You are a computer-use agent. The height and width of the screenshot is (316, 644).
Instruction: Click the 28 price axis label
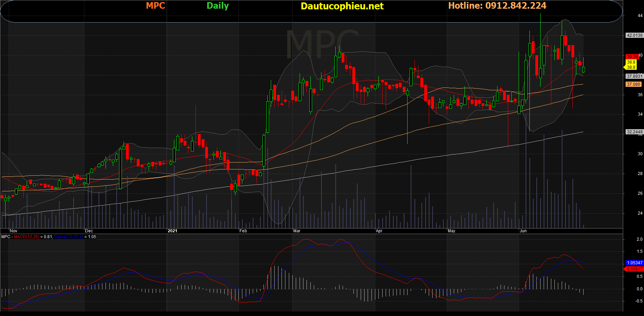640,174
